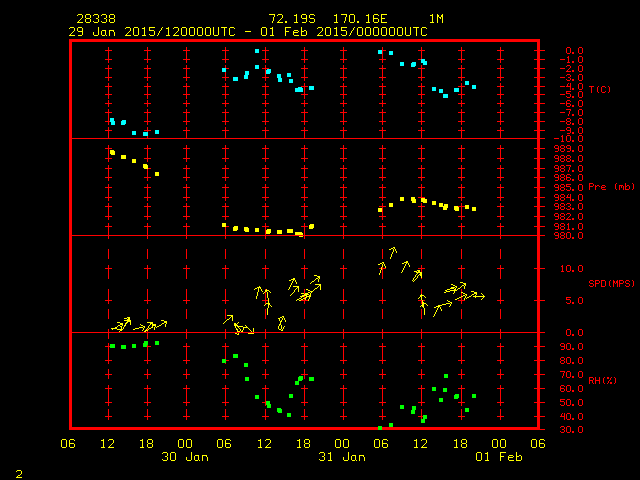Click the "00" hour label above "31 Jan"

[342, 444]
